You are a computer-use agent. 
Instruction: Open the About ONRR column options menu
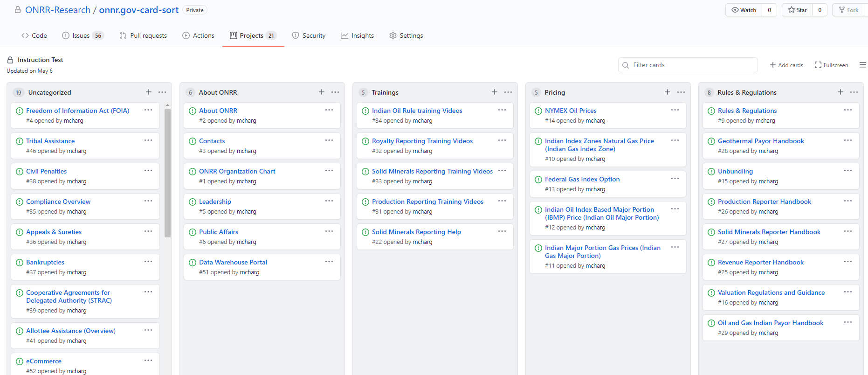335,92
